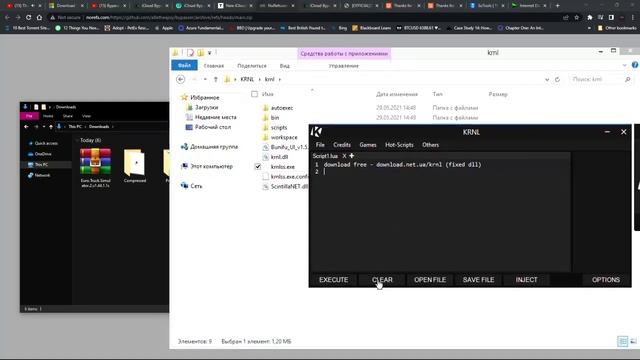The height and width of the screenshot is (360, 640).
Task: Click the Execute button in KRNL
Action: coord(333,280)
